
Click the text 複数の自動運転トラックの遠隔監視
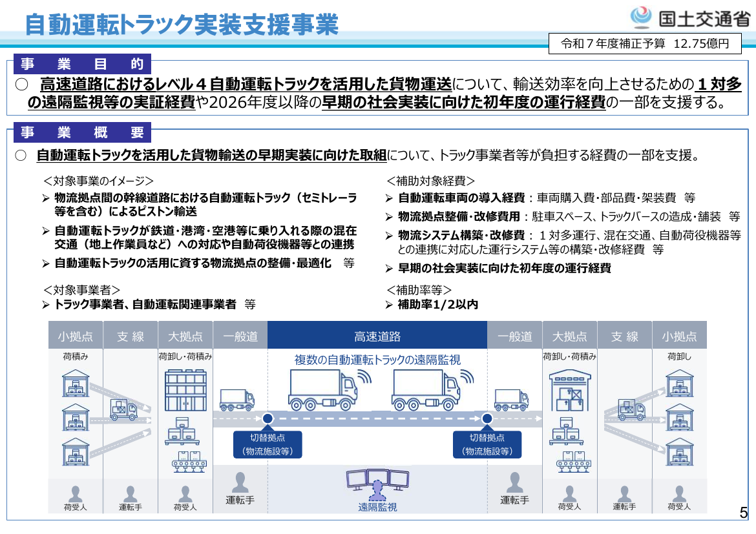coord(377,360)
